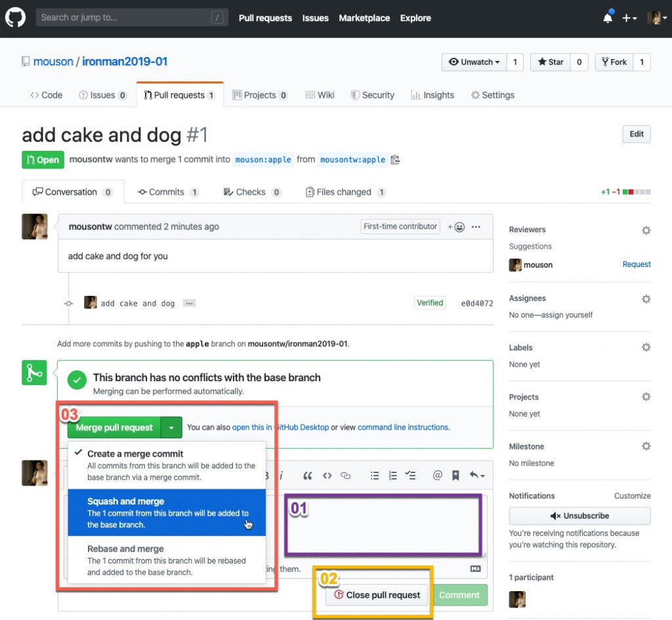Open the notifications bell
Viewport: 672px width, 620px height.
click(x=607, y=18)
